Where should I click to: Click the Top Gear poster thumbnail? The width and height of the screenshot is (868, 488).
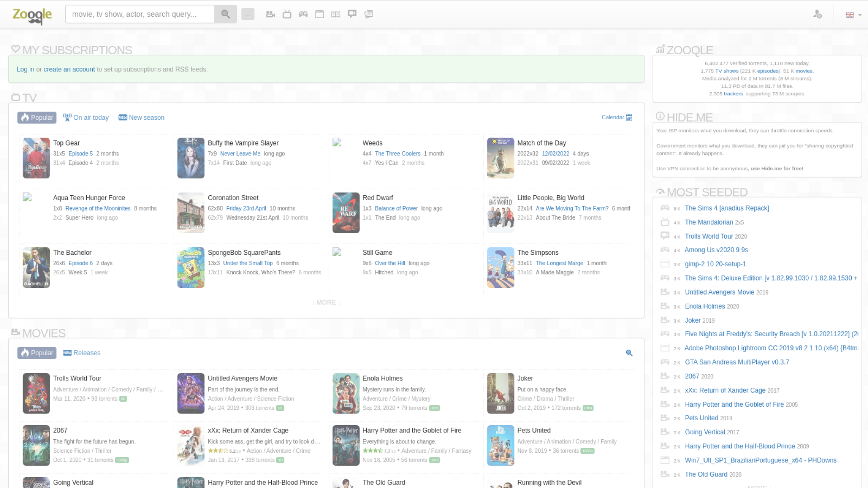pos(36,158)
